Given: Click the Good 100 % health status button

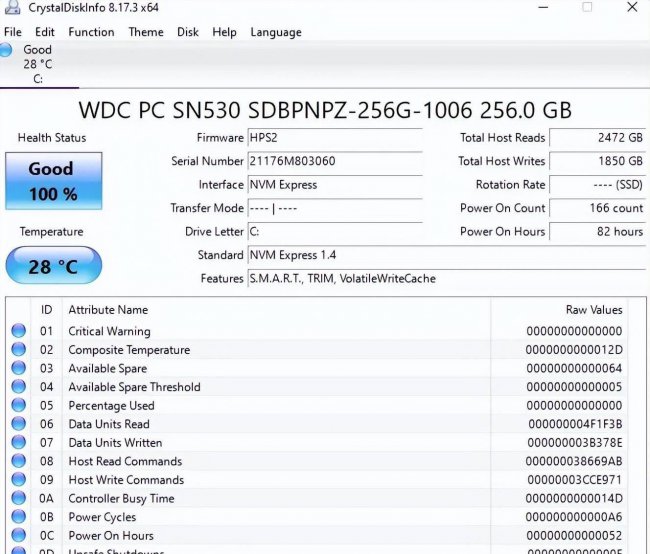Looking at the screenshot, I should [x=53, y=181].
